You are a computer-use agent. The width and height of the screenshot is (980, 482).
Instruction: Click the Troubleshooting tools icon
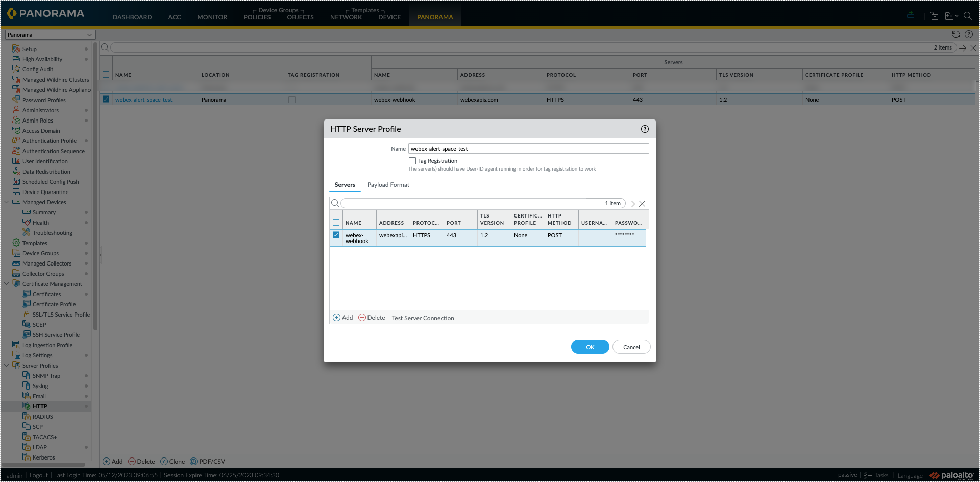[x=27, y=233]
